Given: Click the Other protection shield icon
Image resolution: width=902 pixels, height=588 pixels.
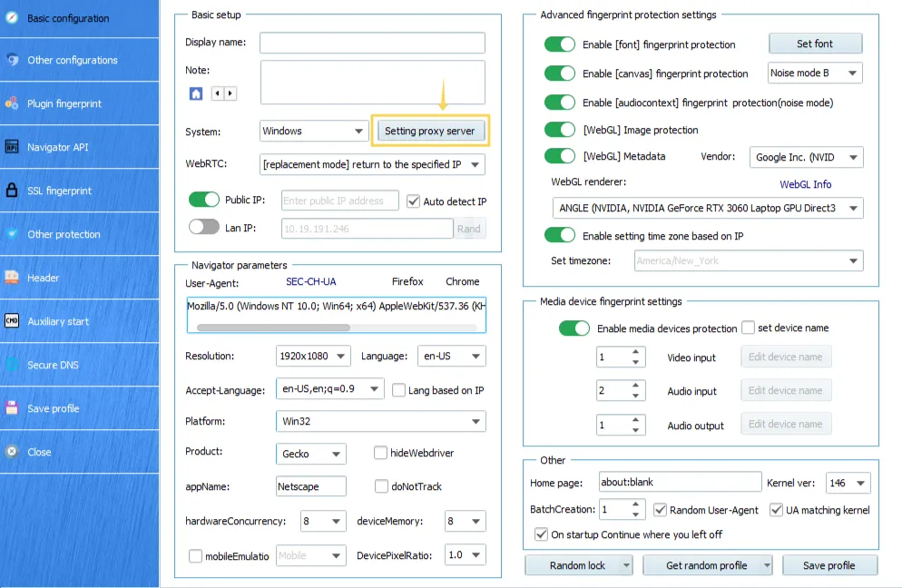Looking at the screenshot, I should [12, 233].
